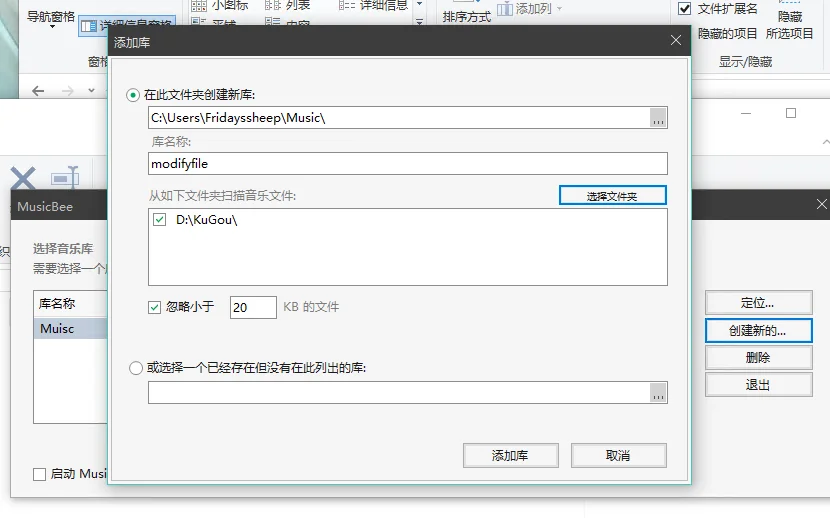This screenshot has width=830, height=518.
Task: Uncheck the D:\KuGou\ scan folder checkbox
Action: (x=159, y=220)
